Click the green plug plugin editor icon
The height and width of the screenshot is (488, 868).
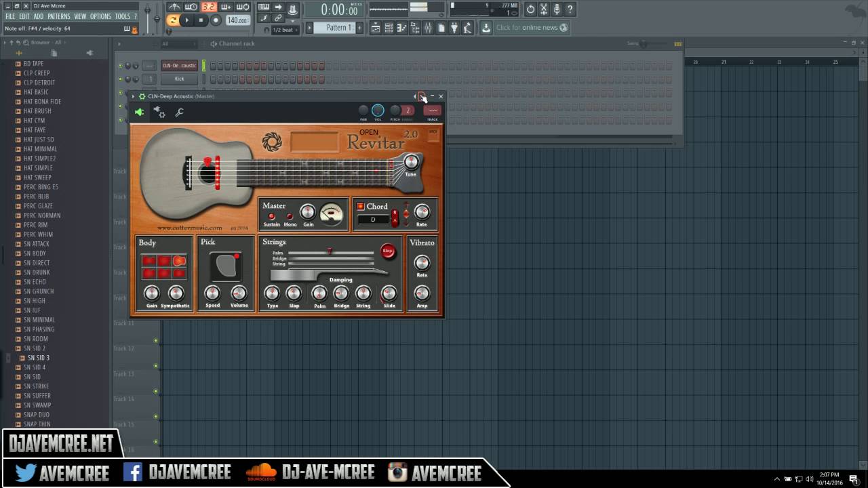click(x=140, y=113)
